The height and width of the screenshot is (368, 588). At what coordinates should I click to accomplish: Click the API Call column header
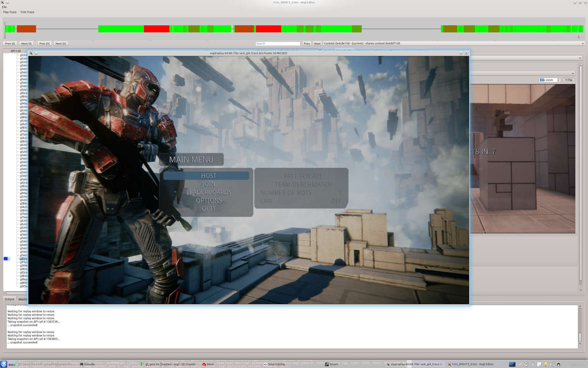click(15, 51)
